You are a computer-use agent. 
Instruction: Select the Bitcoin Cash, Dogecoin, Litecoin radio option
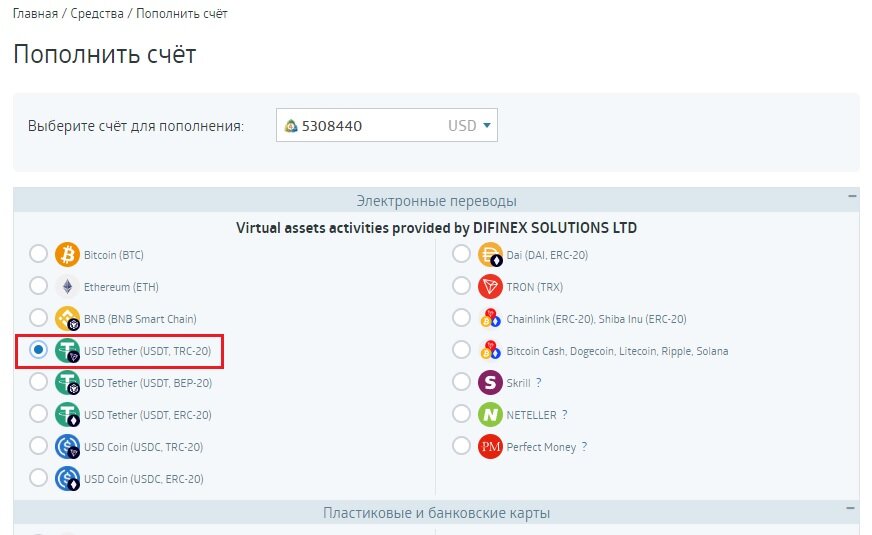coord(461,350)
